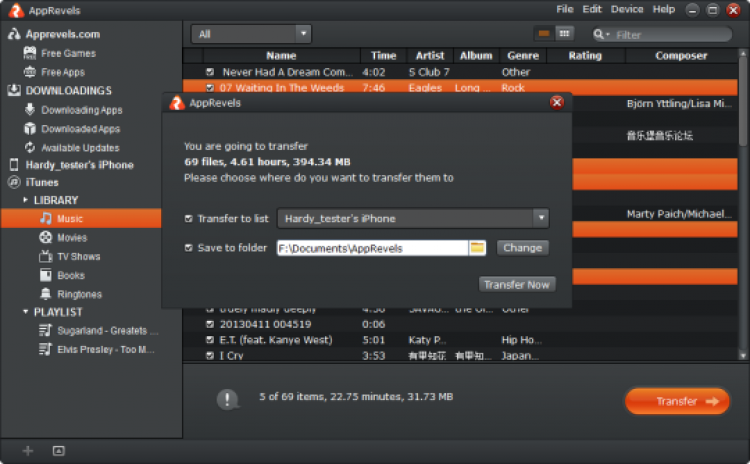Viewport: 750px width, 464px height.
Task: Click the save folder path field
Action: [373, 248]
